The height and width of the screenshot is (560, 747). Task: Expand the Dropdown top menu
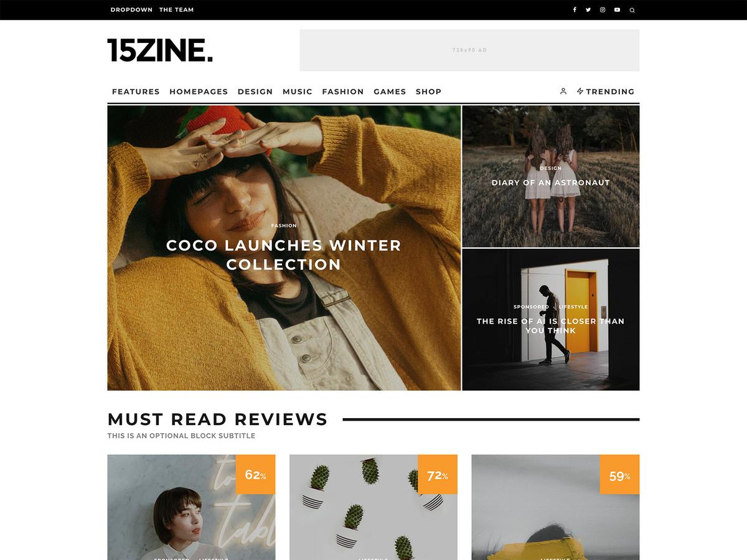(131, 10)
